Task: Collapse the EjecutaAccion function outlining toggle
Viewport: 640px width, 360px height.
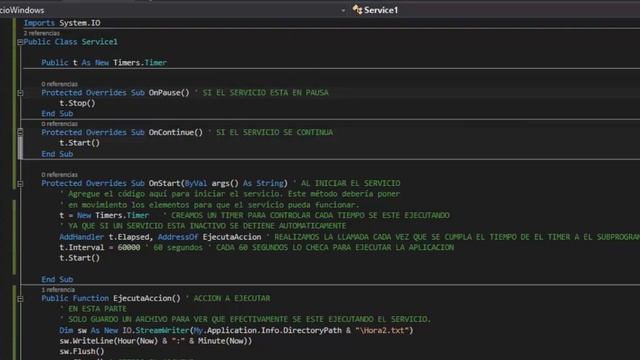Action: coord(20,299)
